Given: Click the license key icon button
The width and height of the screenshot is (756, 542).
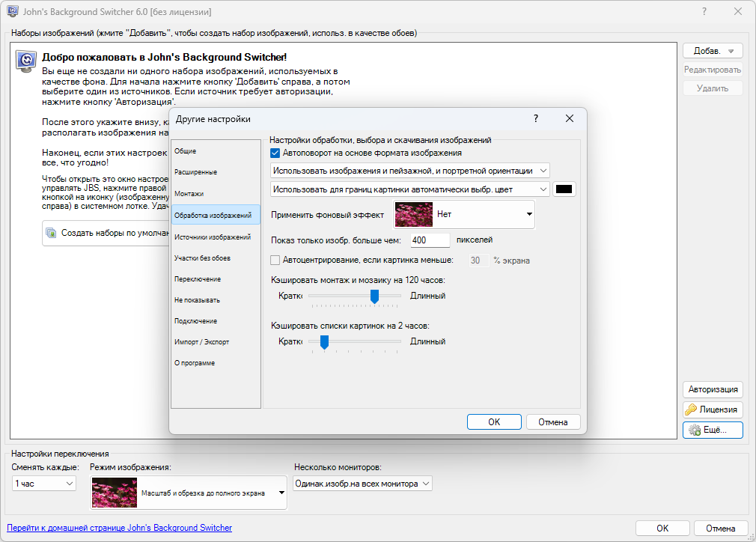Looking at the screenshot, I should pos(691,409).
